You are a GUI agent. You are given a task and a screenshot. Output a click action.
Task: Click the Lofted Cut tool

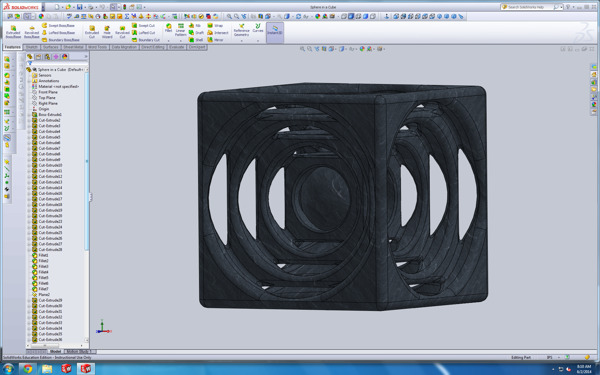pos(145,33)
